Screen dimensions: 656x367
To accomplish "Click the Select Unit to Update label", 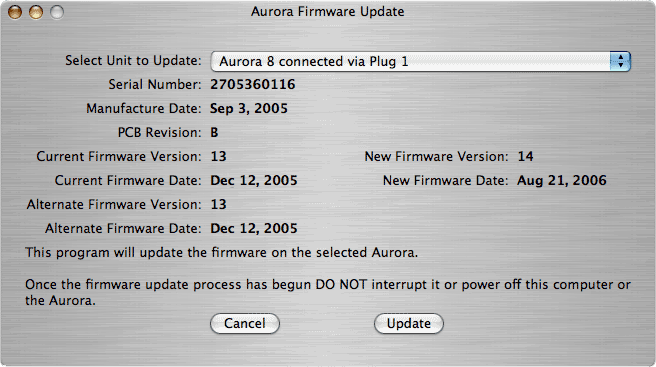I will [x=133, y=61].
